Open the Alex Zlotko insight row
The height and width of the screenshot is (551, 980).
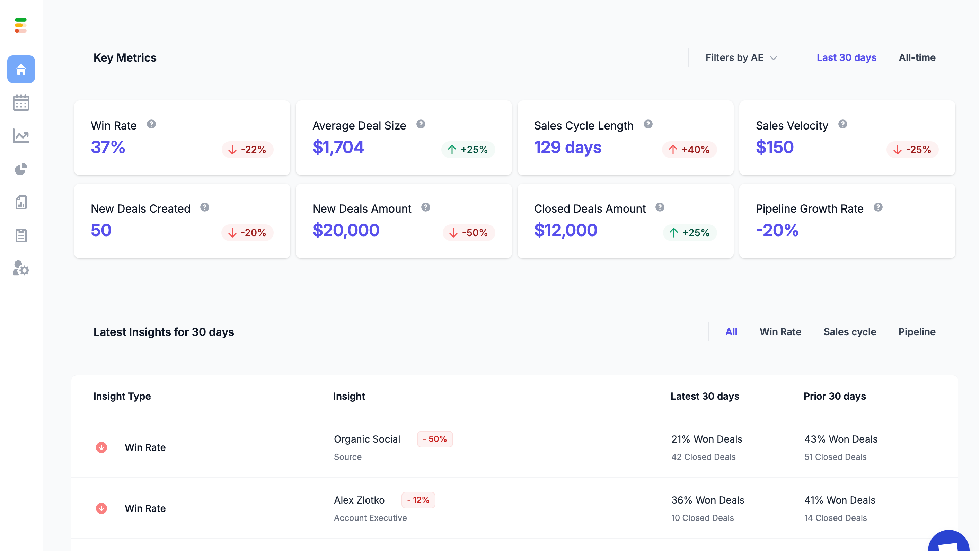359,500
